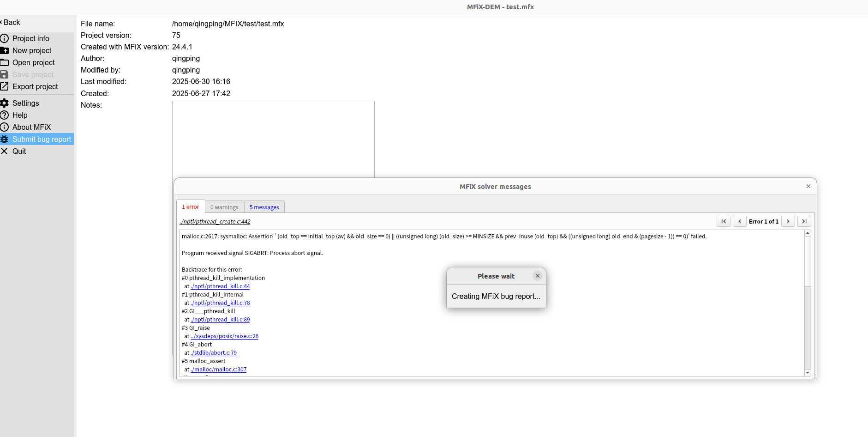The width and height of the screenshot is (868, 437).
Task: Close the Please wait dialog
Action: pyautogui.click(x=538, y=276)
